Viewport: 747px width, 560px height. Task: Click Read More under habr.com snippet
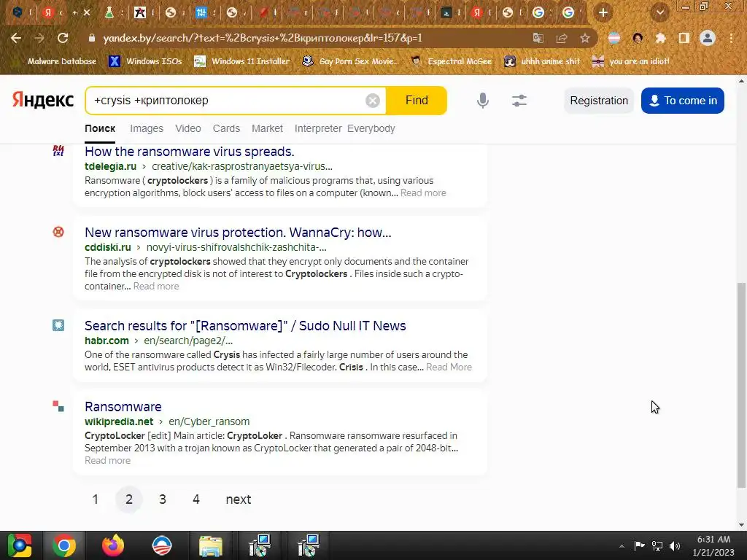[449, 367]
